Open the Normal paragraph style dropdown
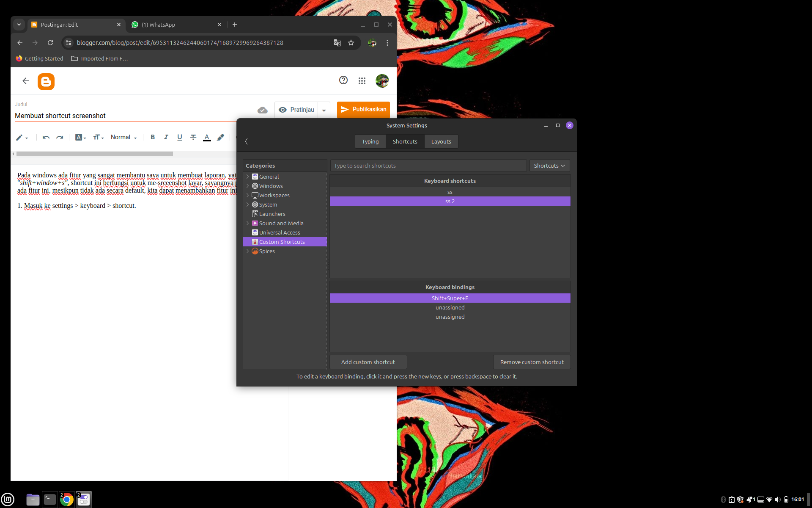 point(123,137)
